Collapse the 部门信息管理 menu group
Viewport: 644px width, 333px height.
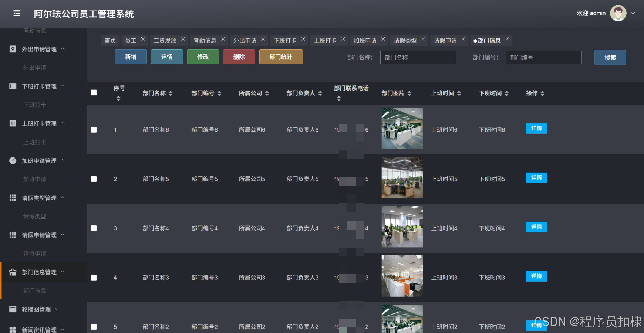point(63,272)
